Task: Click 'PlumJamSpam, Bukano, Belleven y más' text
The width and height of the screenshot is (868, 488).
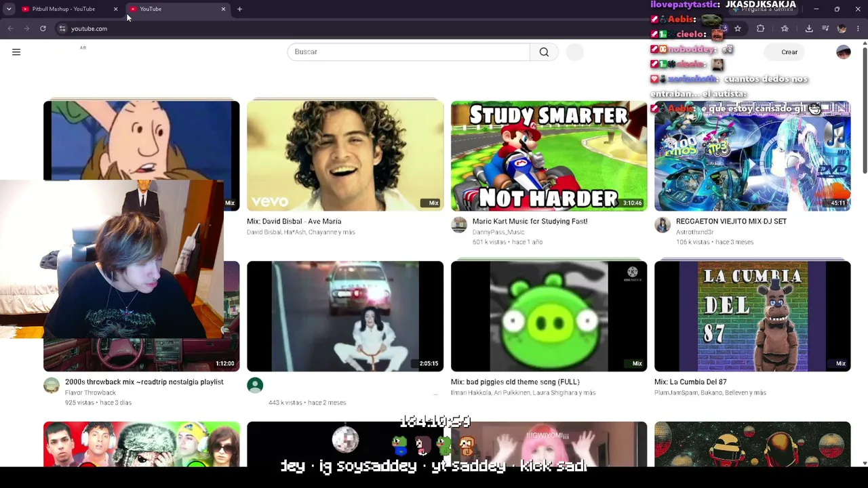Action: (710, 393)
